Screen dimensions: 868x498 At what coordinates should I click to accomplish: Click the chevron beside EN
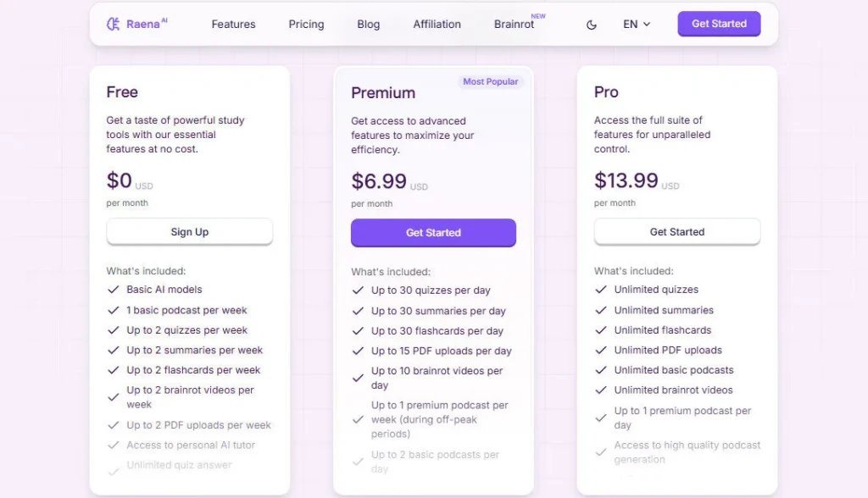[647, 25]
